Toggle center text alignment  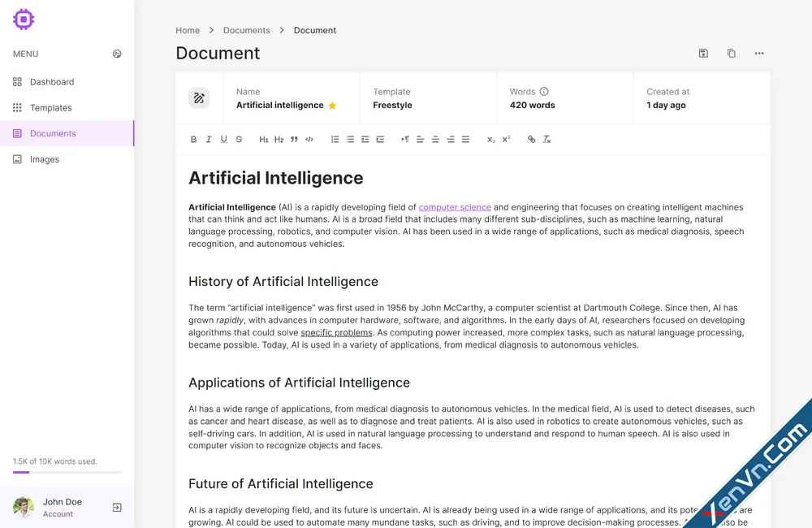[x=434, y=139]
